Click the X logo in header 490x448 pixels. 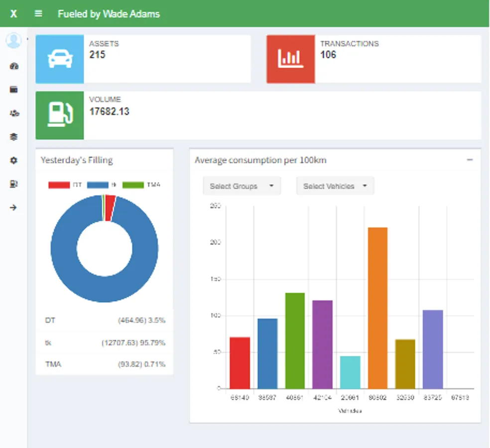point(13,14)
